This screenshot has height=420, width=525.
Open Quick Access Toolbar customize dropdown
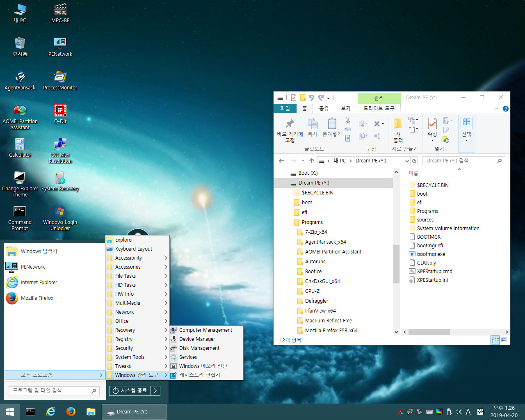point(328,98)
